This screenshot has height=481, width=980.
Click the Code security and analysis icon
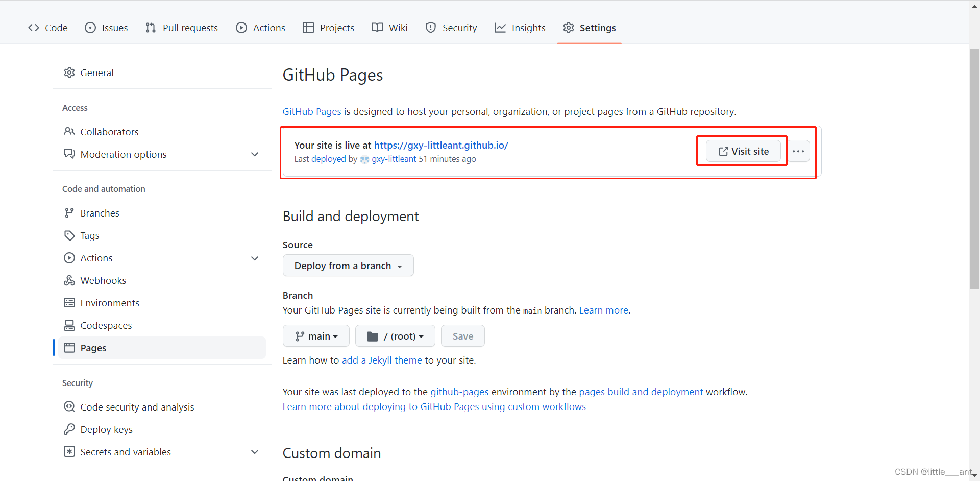pyautogui.click(x=69, y=407)
